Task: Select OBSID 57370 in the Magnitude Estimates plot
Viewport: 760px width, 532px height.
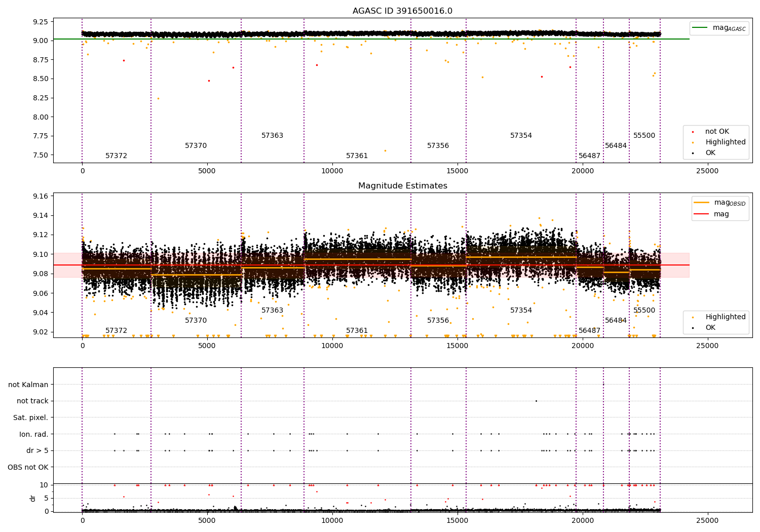Action: (x=196, y=321)
